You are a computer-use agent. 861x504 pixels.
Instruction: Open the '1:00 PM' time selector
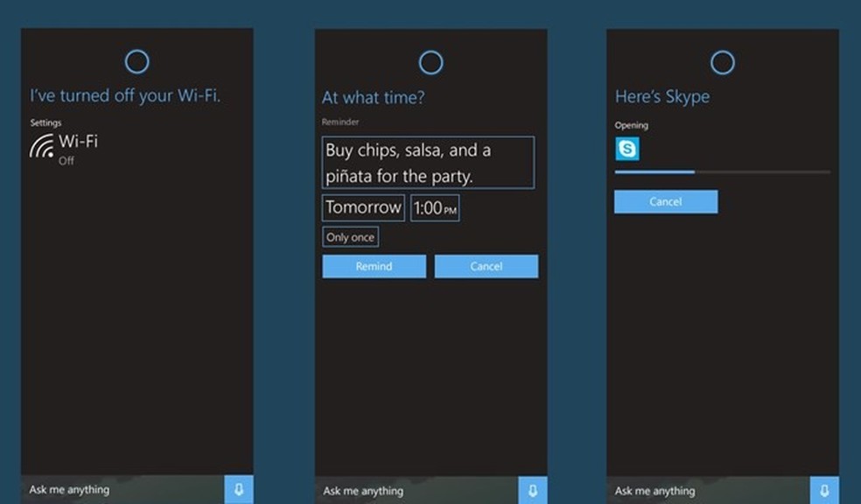[x=434, y=207]
